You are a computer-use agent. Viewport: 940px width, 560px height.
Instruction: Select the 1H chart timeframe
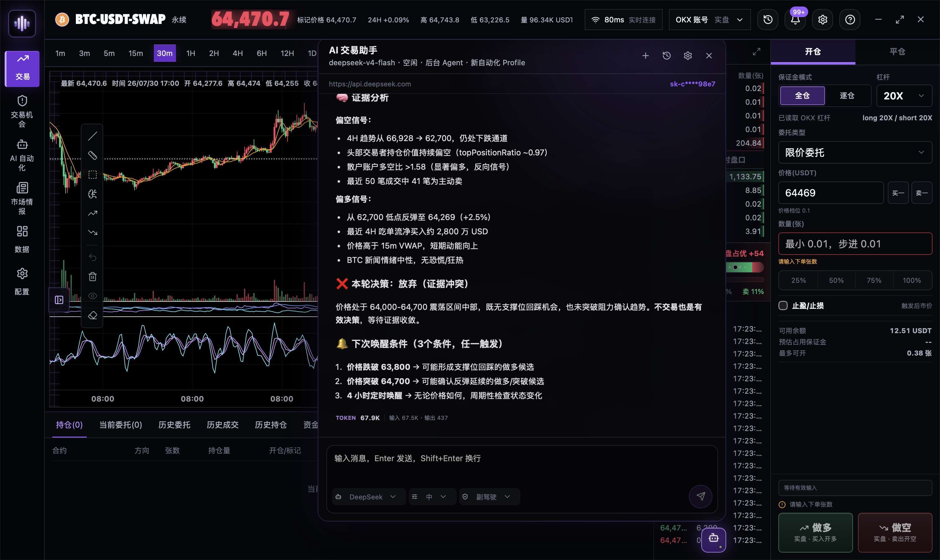(x=191, y=53)
